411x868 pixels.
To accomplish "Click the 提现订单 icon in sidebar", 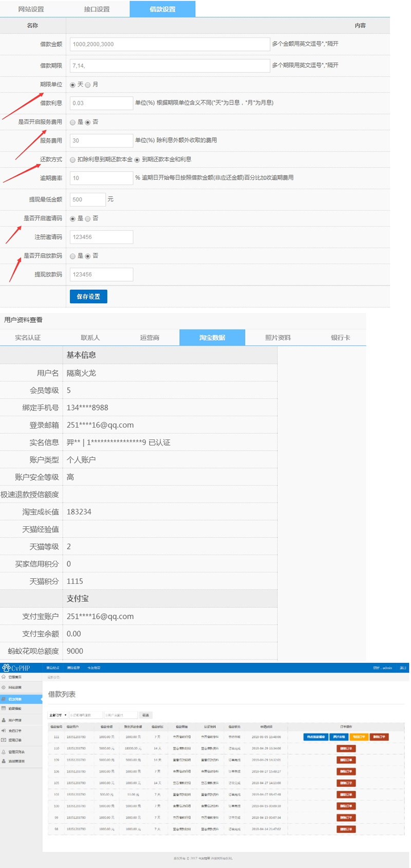I will pyautogui.click(x=4, y=741).
